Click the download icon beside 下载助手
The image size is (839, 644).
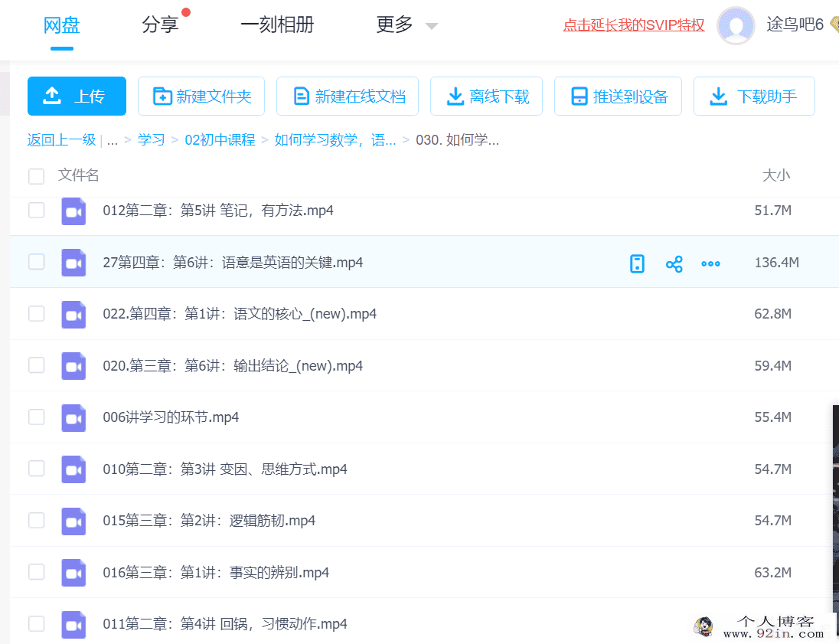[x=718, y=96]
